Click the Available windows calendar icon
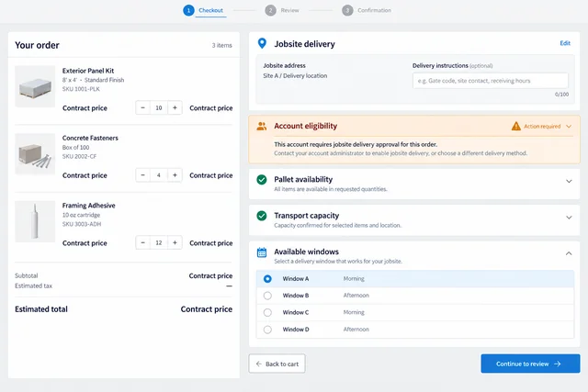The width and height of the screenshot is (588, 392). point(262,252)
